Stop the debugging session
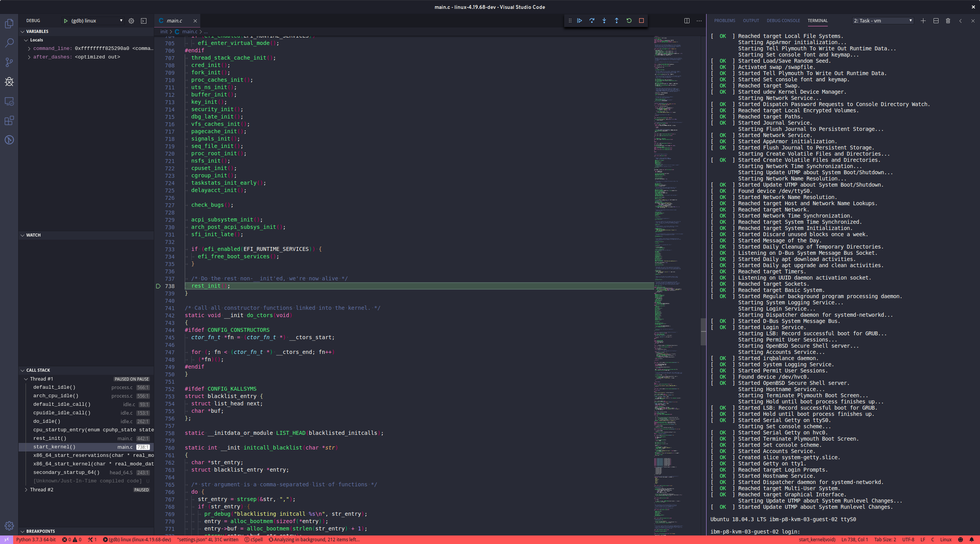The image size is (980, 544). coord(641,21)
